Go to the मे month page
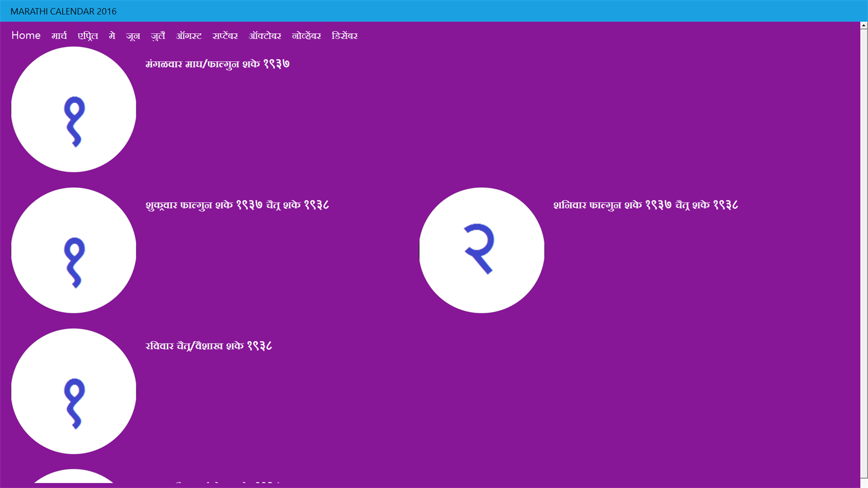 (112, 36)
